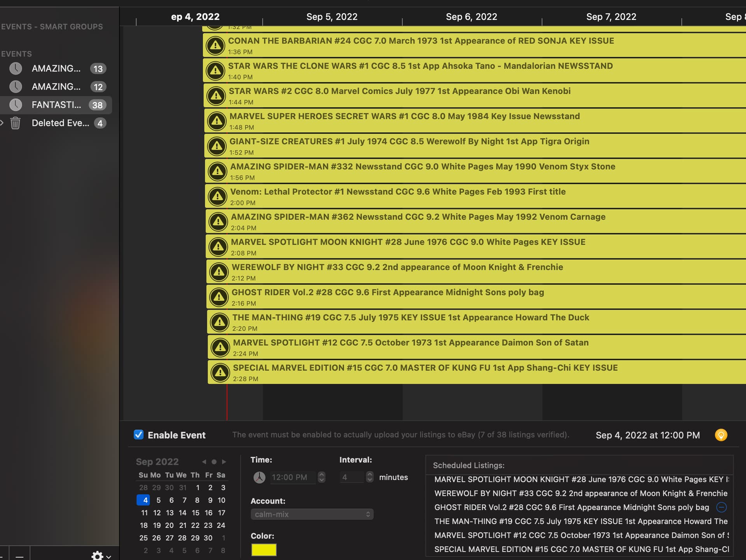Click warning icon on WEREWOLF BY NIGHT #33

219,272
